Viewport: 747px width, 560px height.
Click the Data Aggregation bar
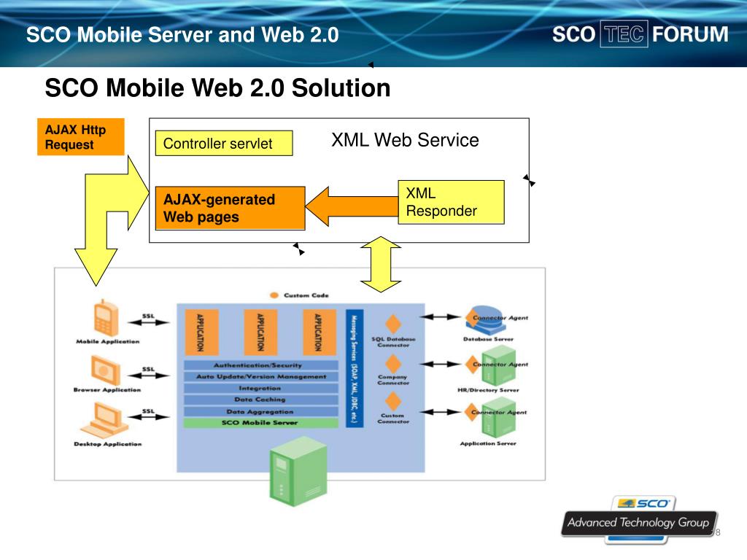click(x=261, y=411)
